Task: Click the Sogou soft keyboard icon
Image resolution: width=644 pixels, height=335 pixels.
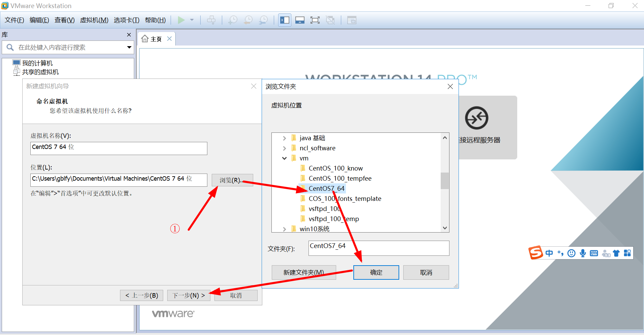Action: pos(594,253)
